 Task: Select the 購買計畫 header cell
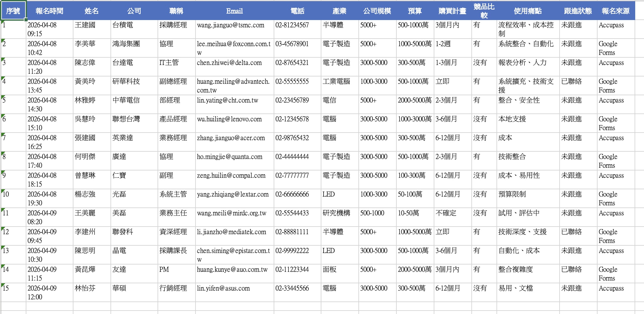point(453,11)
